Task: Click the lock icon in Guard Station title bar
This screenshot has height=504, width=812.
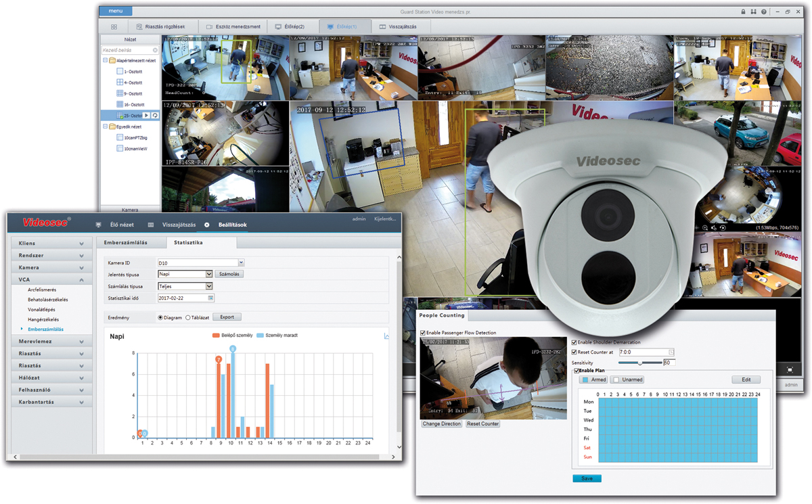Action: 743,12
